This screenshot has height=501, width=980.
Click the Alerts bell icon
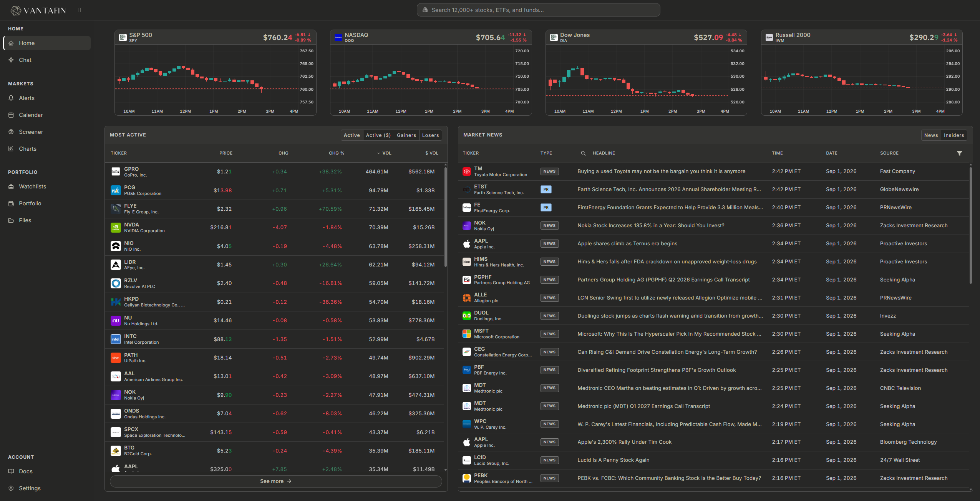11,98
